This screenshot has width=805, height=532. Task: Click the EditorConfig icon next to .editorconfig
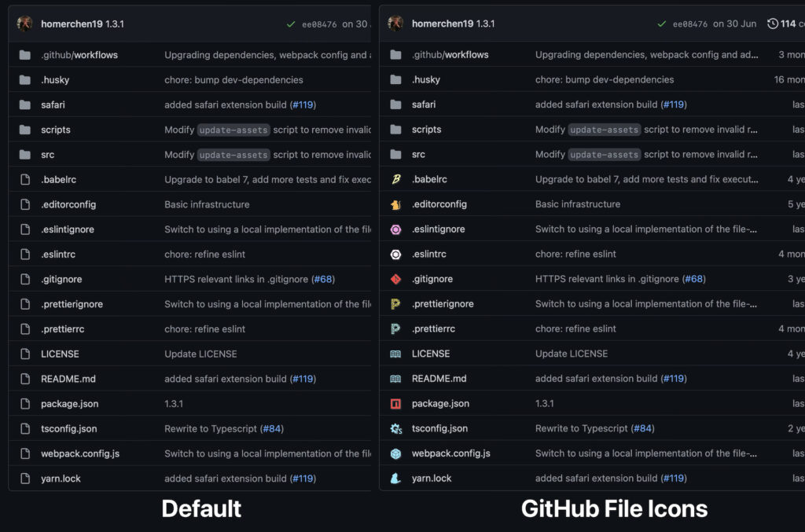[x=395, y=204]
